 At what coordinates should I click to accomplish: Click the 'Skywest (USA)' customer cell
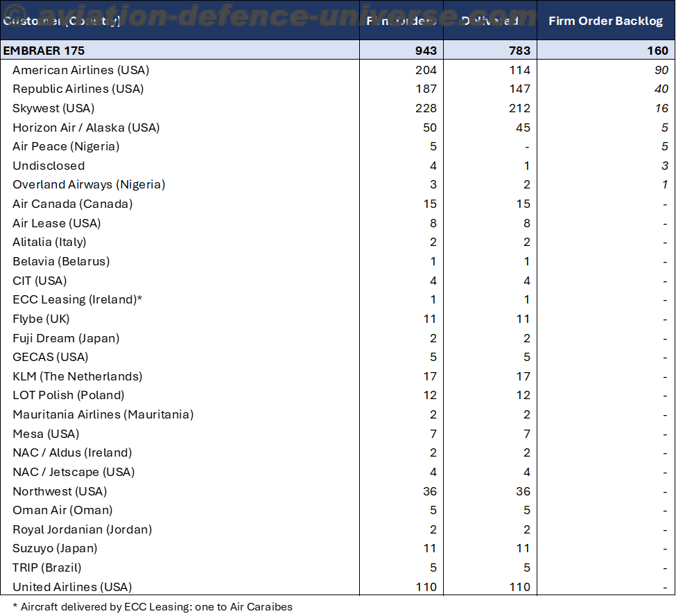(53, 109)
